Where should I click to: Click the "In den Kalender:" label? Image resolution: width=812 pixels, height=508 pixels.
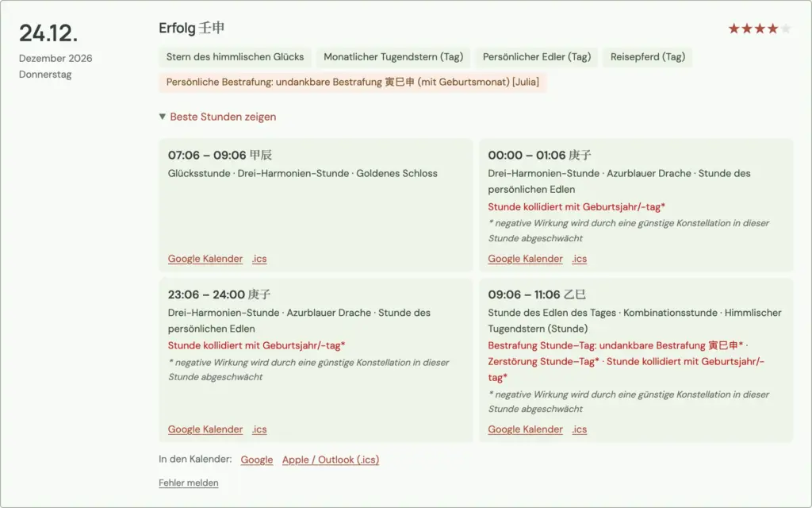[195, 460]
